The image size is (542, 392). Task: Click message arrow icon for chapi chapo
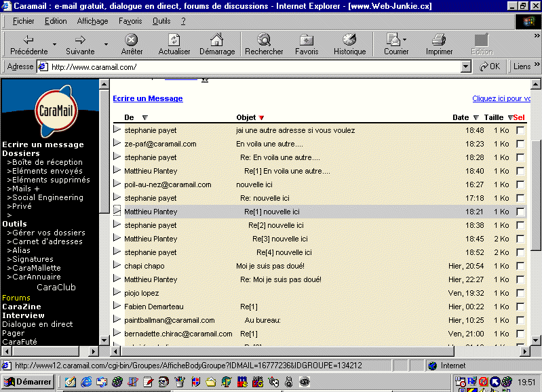tap(117, 265)
